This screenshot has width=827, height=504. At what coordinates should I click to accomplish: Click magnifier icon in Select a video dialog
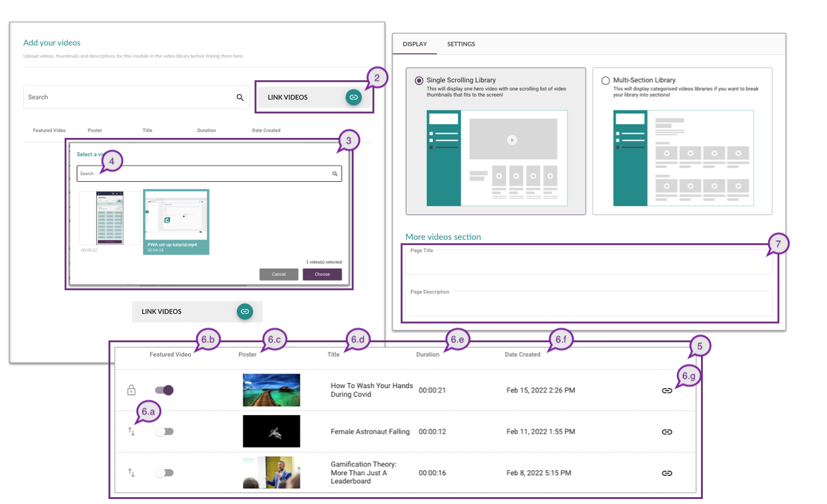[x=335, y=174]
